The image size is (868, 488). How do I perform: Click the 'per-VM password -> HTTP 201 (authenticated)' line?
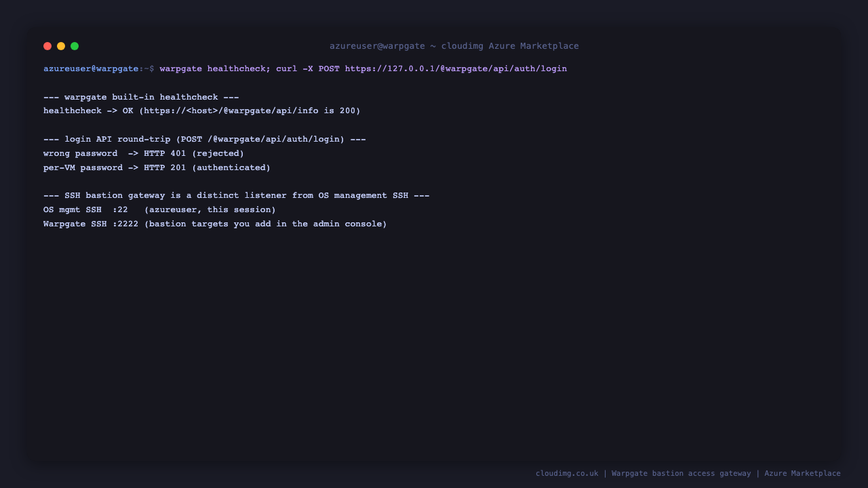click(157, 167)
